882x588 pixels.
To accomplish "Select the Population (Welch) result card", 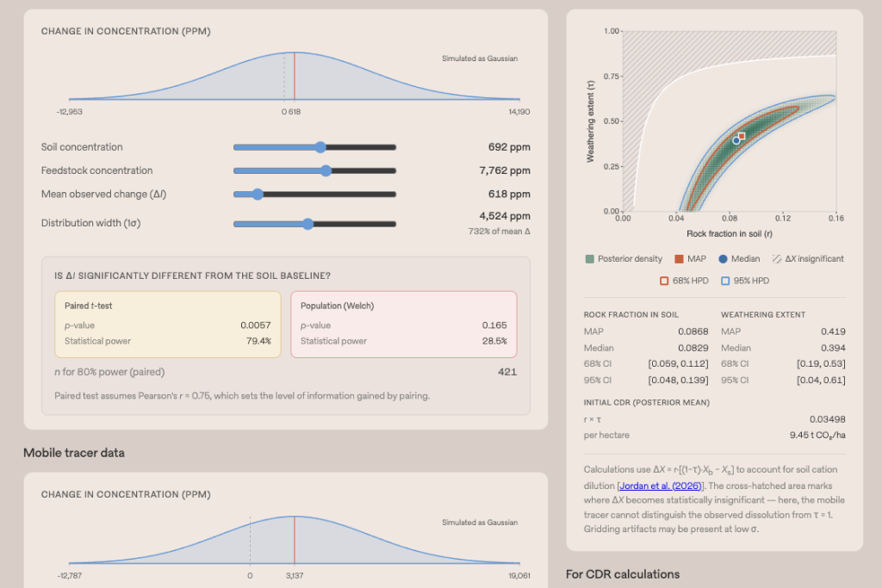I will tap(404, 325).
